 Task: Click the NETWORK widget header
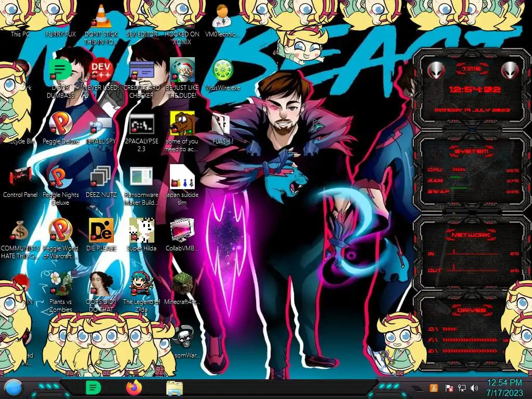(x=471, y=235)
